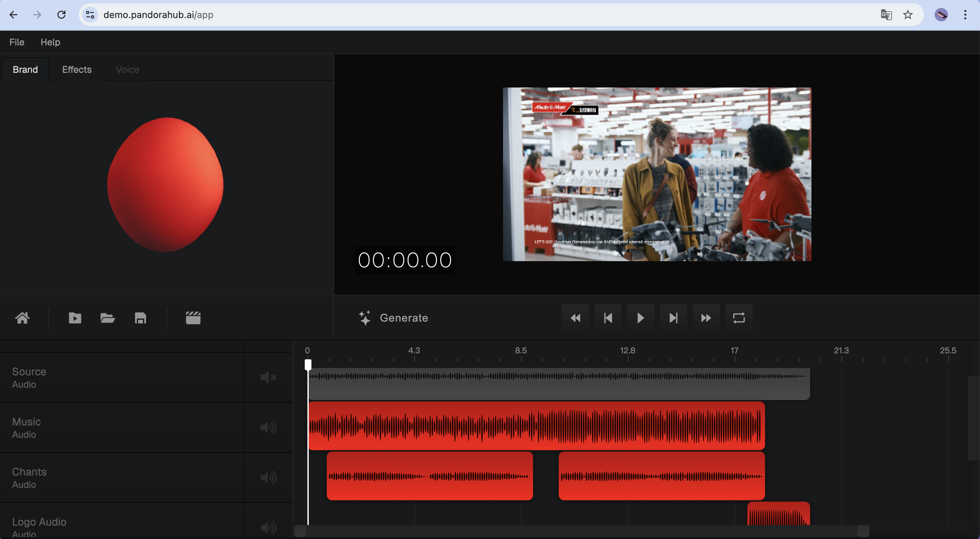Image resolution: width=980 pixels, height=539 pixels.
Task: Open the export video icon
Action: click(x=75, y=318)
